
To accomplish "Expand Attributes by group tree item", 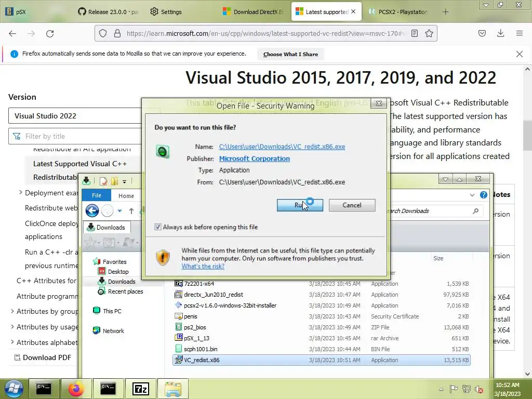I will [x=12, y=311].
